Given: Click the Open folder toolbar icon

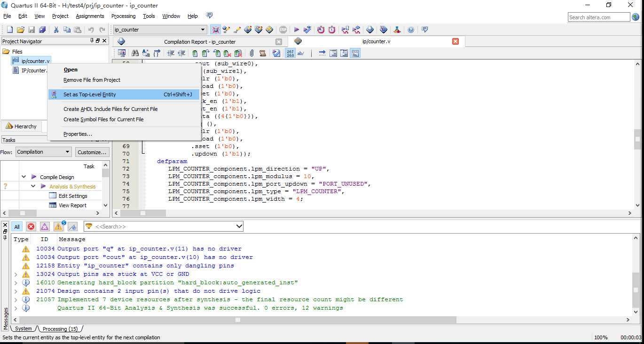Looking at the screenshot, I should (x=21, y=30).
